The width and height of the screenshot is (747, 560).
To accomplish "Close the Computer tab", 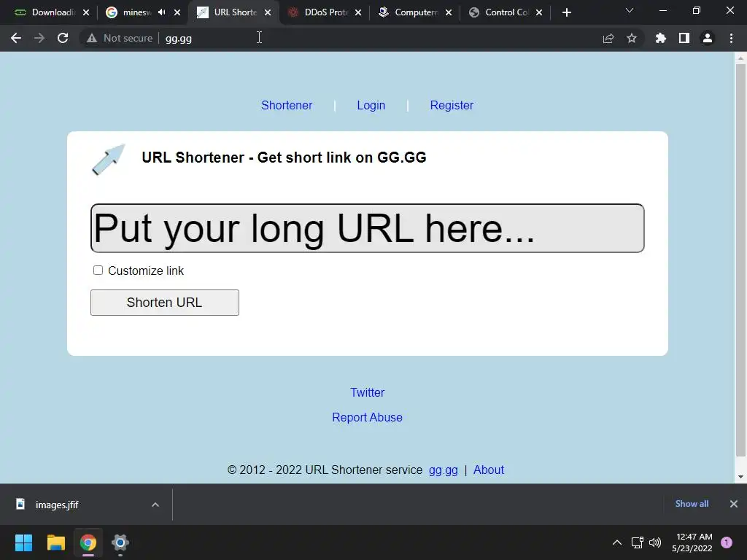I will [449, 13].
